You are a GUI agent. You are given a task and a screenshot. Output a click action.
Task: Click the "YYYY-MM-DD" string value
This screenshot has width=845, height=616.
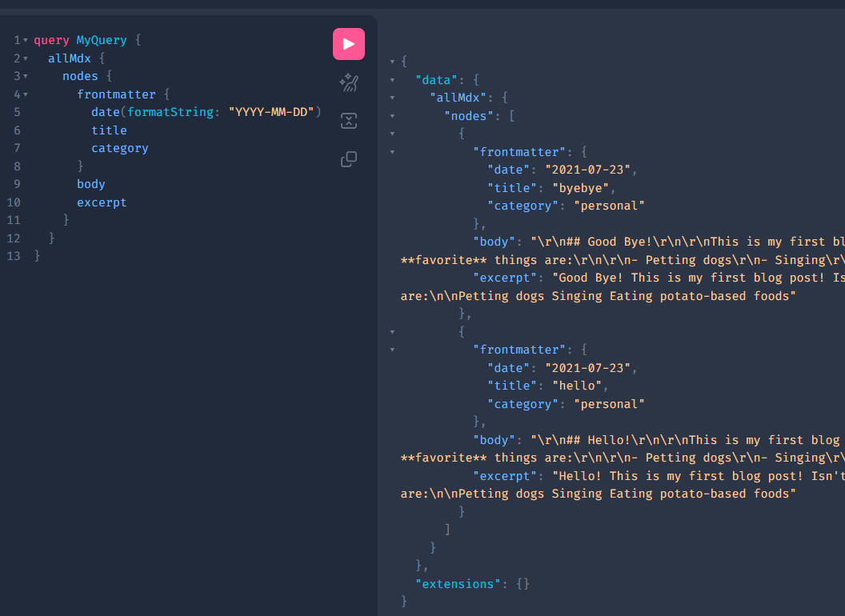tap(271, 112)
